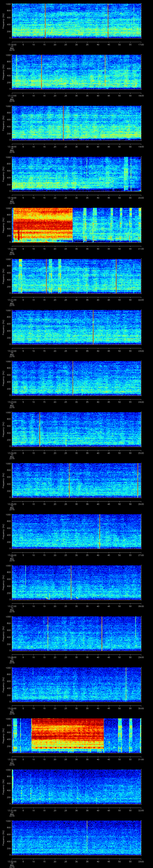
Task: Click the 13:21:00 start time label
Action: coord(12,300)
